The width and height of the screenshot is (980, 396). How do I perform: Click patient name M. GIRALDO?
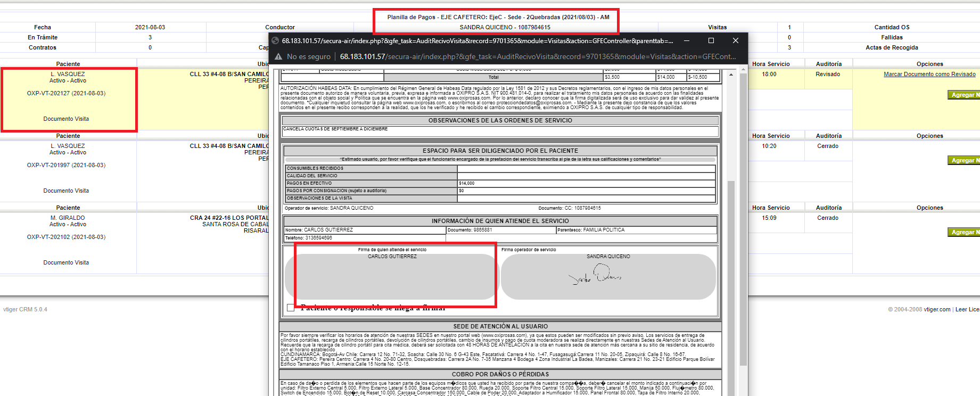point(68,218)
